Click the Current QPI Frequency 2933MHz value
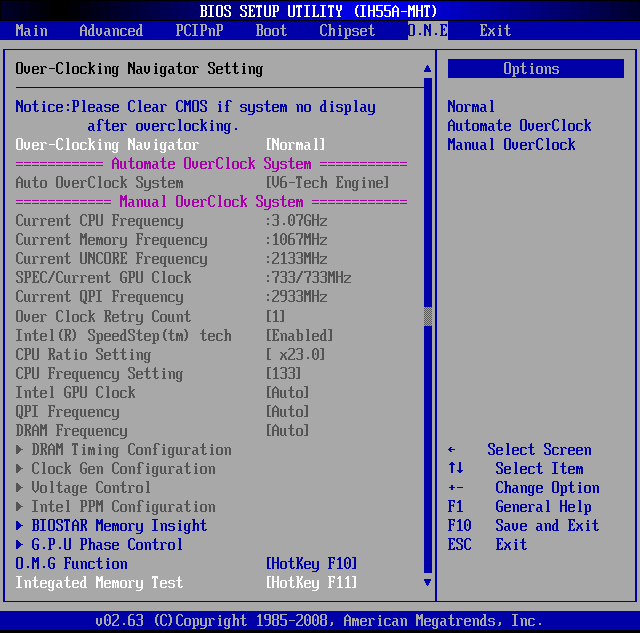Viewport: 640px width, 633px height. 296,296
